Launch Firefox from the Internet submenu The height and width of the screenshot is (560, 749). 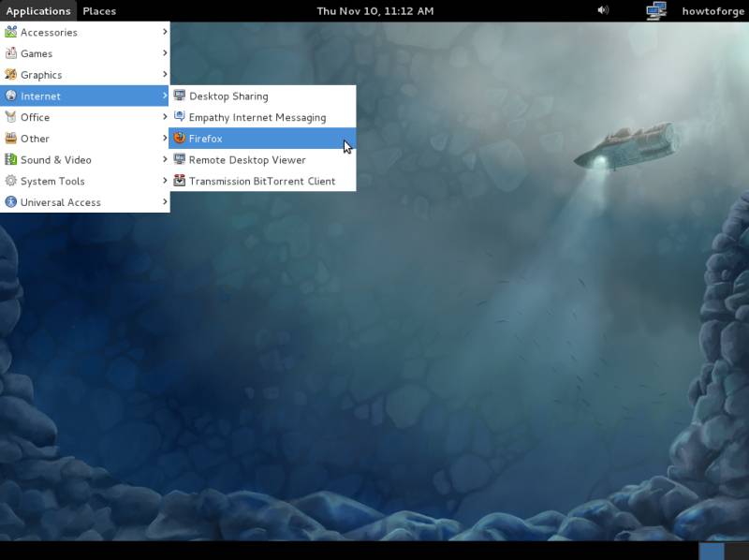click(x=262, y=138)
